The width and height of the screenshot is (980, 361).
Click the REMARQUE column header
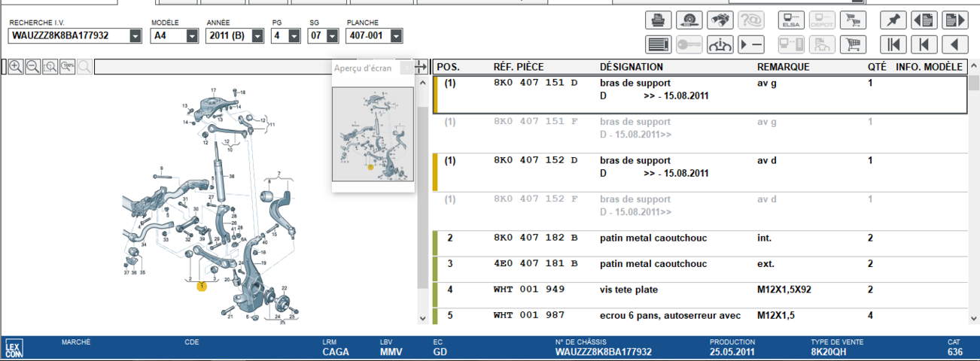783,67
